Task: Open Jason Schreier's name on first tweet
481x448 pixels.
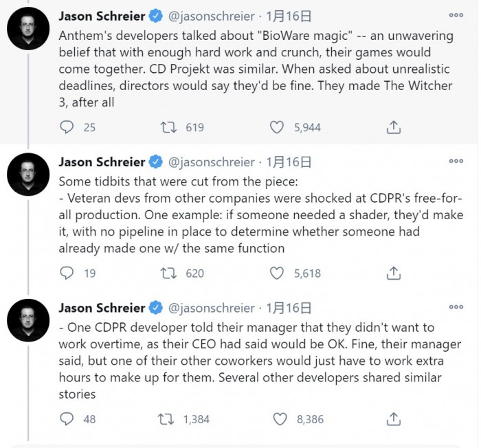Action: pos(102,16)
